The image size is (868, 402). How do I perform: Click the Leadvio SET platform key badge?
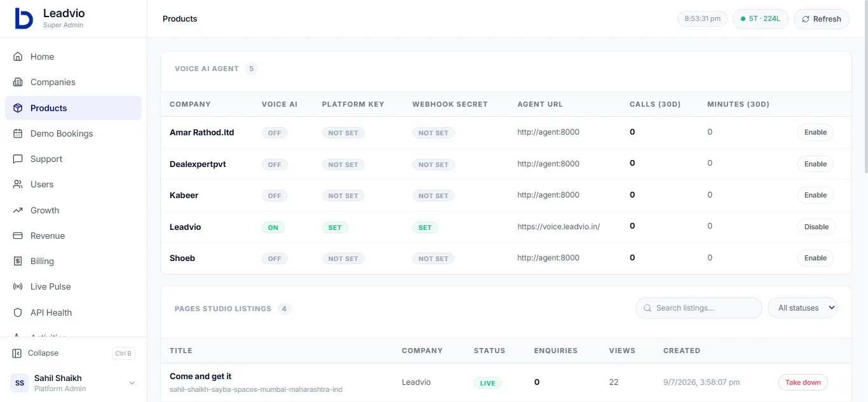pos(335,227)
